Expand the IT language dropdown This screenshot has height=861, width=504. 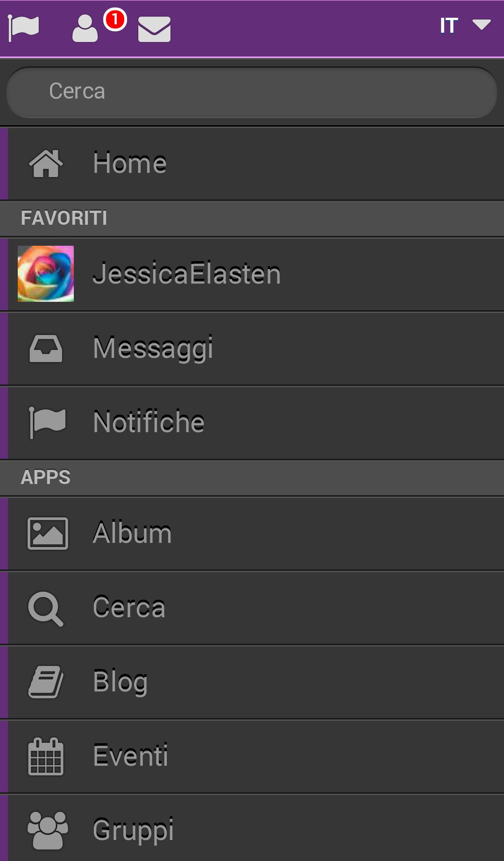[x=465, y=25]
